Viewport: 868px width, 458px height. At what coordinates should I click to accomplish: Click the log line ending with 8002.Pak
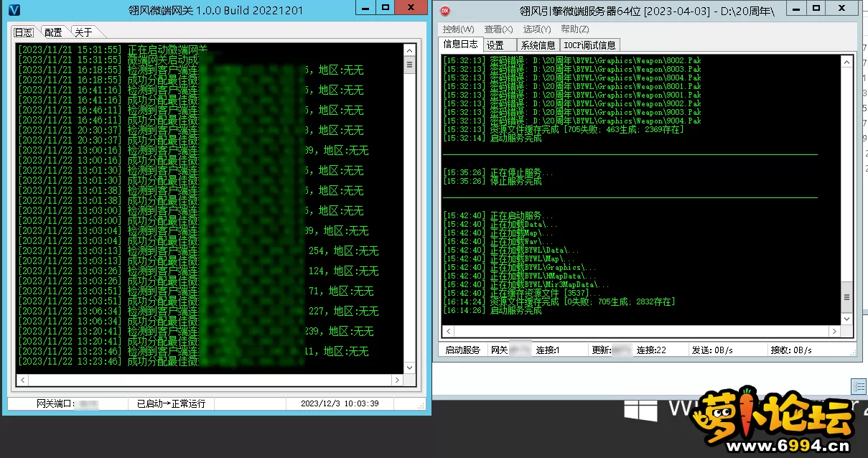(x=572, y=60)
